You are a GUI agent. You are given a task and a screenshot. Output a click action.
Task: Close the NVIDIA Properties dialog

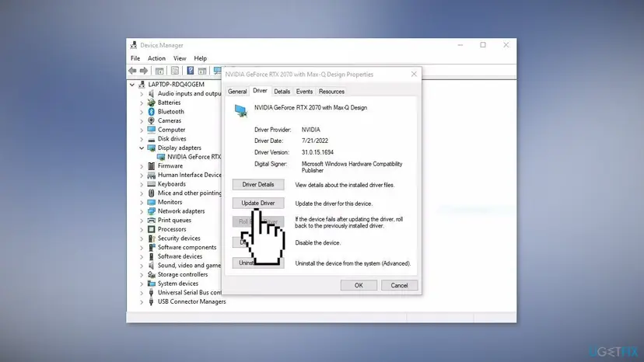point(414,75)
